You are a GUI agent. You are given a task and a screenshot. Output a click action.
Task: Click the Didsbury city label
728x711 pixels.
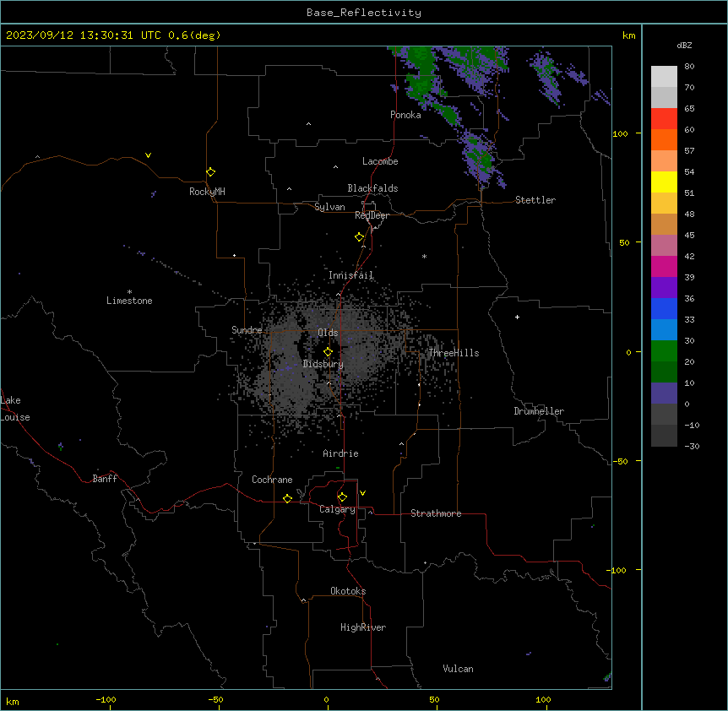(x=323, y=364)
